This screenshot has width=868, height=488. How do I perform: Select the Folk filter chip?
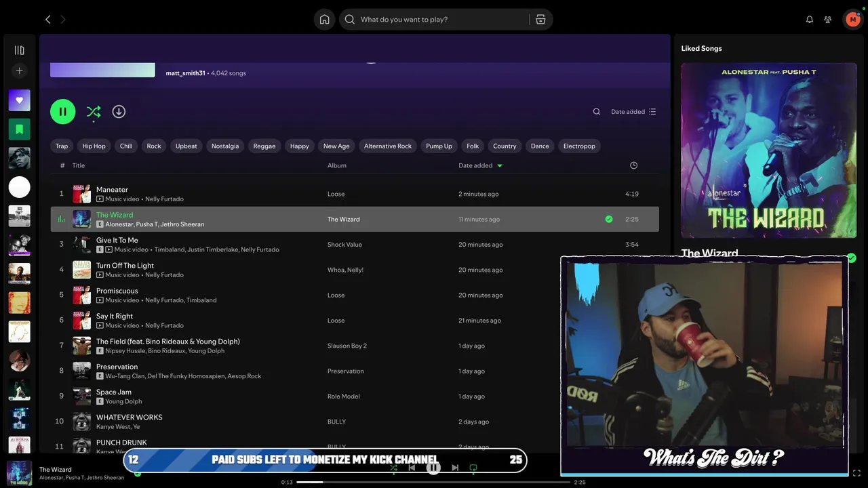[x=473, y=146]
